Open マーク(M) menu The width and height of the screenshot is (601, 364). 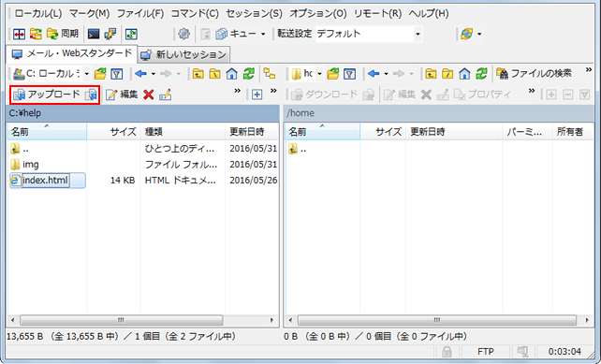point(90,13)
